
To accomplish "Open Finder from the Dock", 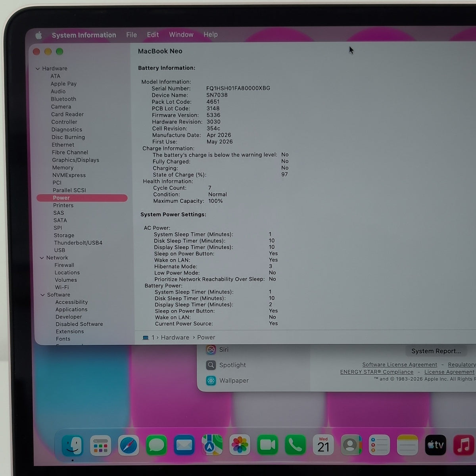I will tap(73, 445).
